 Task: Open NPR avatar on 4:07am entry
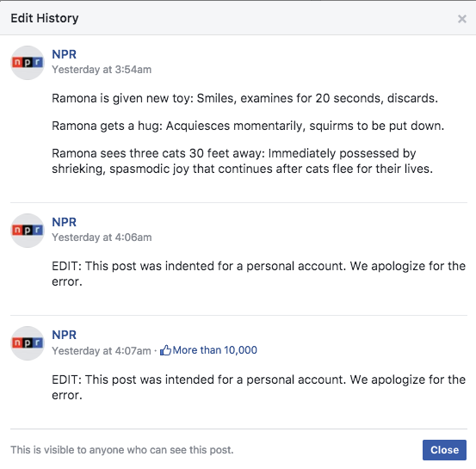coord(28,343)
